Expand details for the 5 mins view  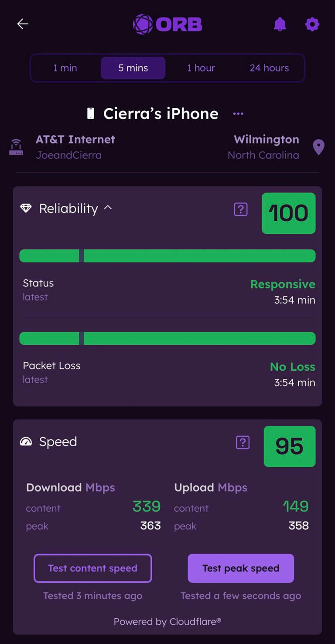pyautogui.click(x=133, y=68)
